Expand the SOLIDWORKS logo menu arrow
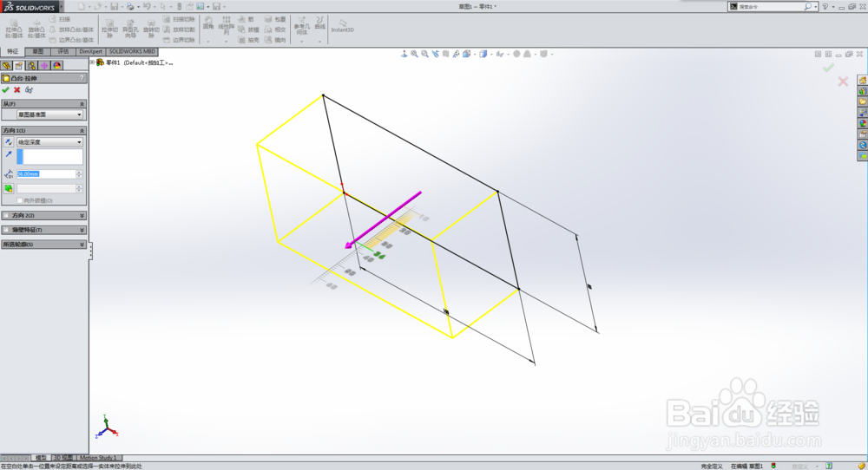Screen dimensions: 868x470 coord(61,7)
